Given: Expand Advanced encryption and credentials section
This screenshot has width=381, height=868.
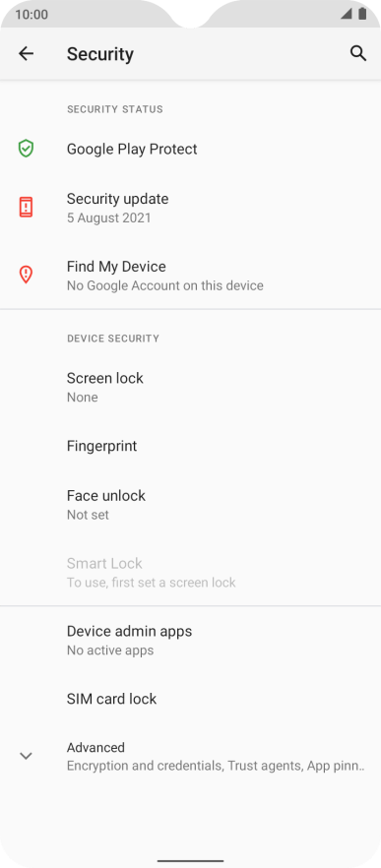Looking at the screenshot, I should coord(191,756).
